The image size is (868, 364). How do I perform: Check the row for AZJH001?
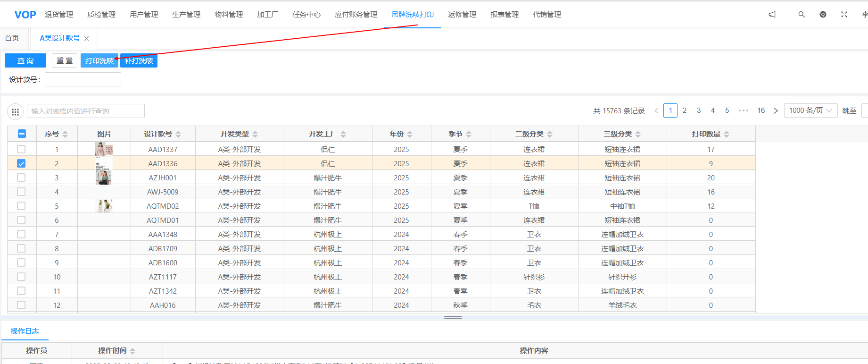tap(21, 178)
